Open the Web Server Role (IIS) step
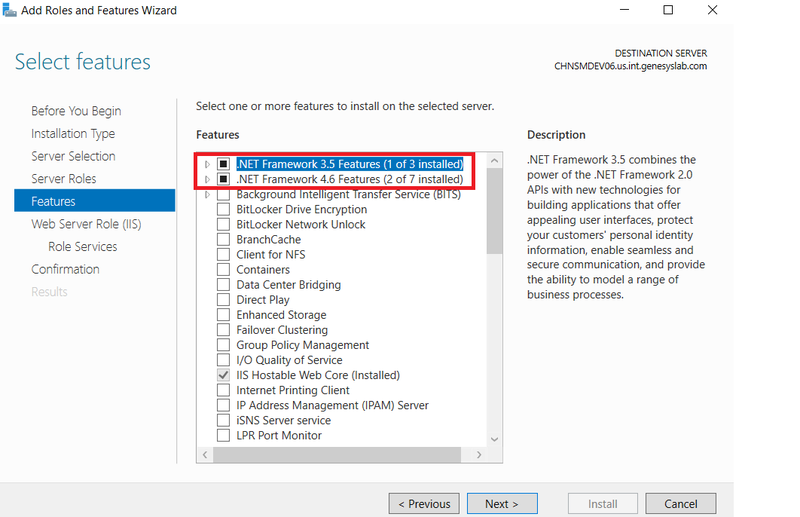The height and width of the screenshot is (517, 800). [x=86, y=224]
